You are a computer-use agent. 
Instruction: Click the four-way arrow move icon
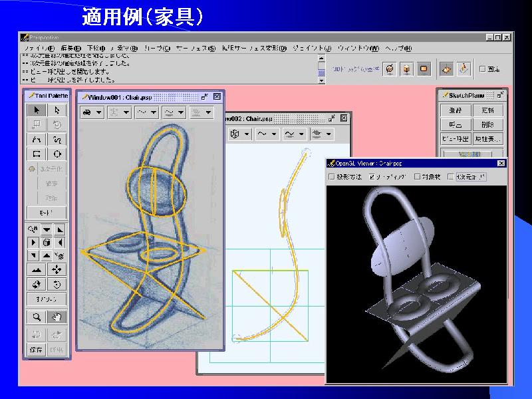57,269
